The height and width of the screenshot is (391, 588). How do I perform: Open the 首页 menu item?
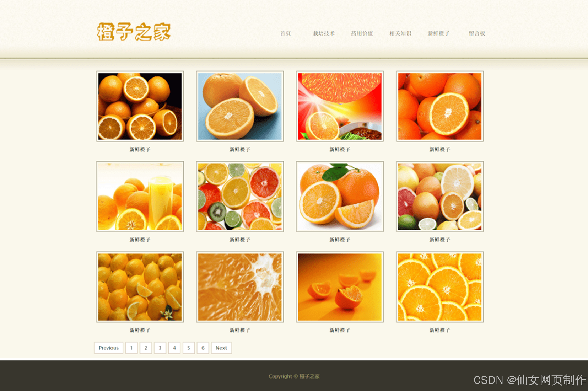pyautogui.click(x=285, y=33)
